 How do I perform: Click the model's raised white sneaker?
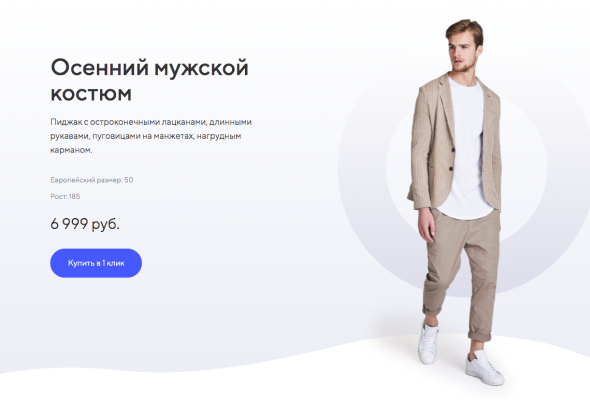(428, 344)
